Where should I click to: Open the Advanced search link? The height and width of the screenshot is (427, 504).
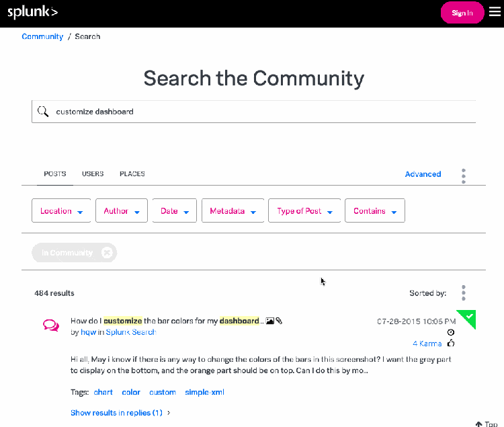coord(423,174)
